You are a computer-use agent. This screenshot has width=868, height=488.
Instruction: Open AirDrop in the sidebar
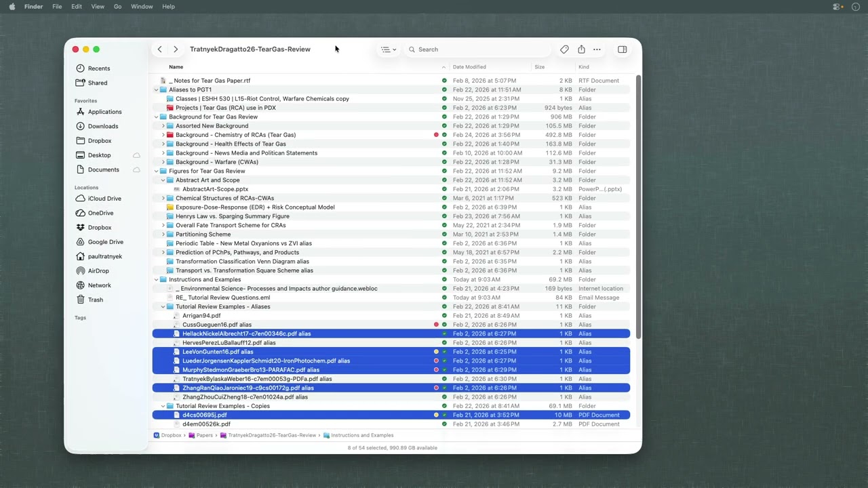[98, 271]
